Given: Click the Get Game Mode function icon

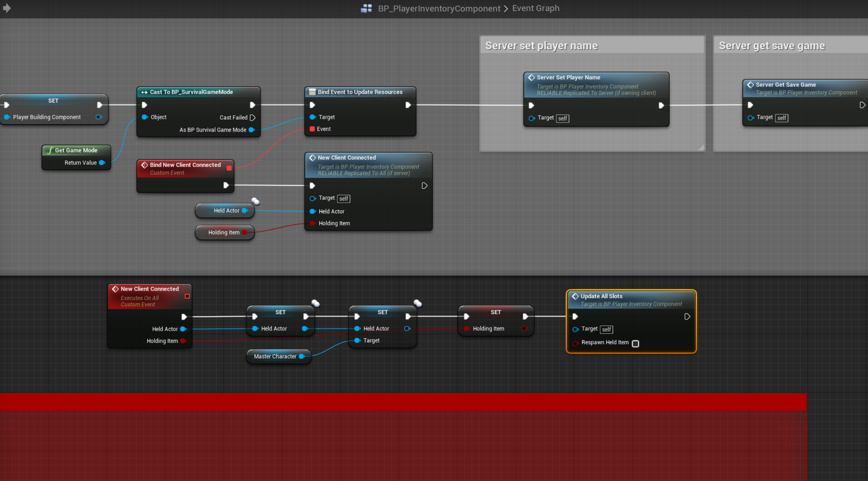Looking at the screenshot, I should click(50, 150).
